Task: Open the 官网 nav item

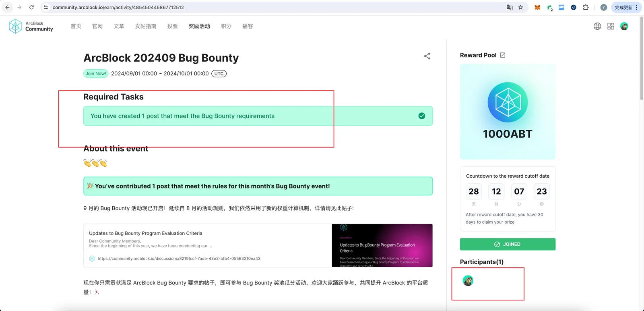Action: tap(97, 26)
